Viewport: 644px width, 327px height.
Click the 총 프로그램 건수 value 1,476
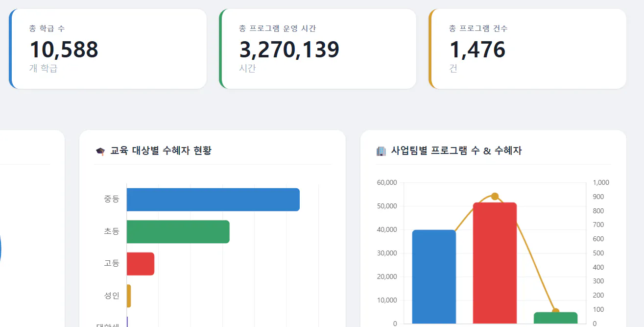point(477,50)
